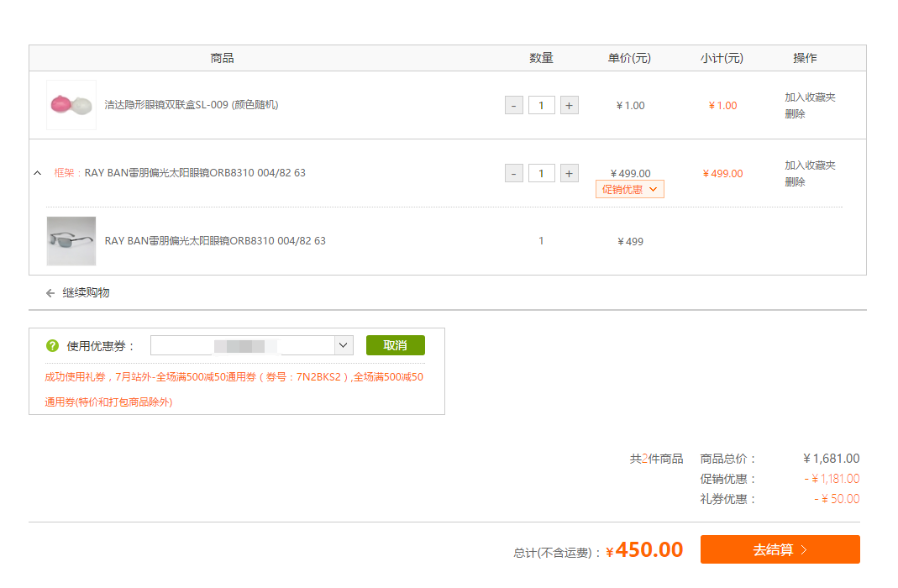Click the 数量 column header
The width and height of the screenshot is (898, 588).
coord(541,58)
